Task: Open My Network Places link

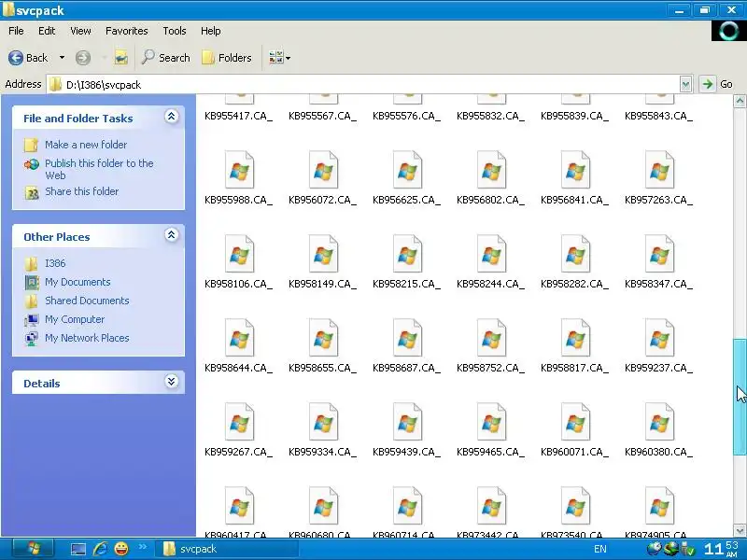Action: point(87,338)
